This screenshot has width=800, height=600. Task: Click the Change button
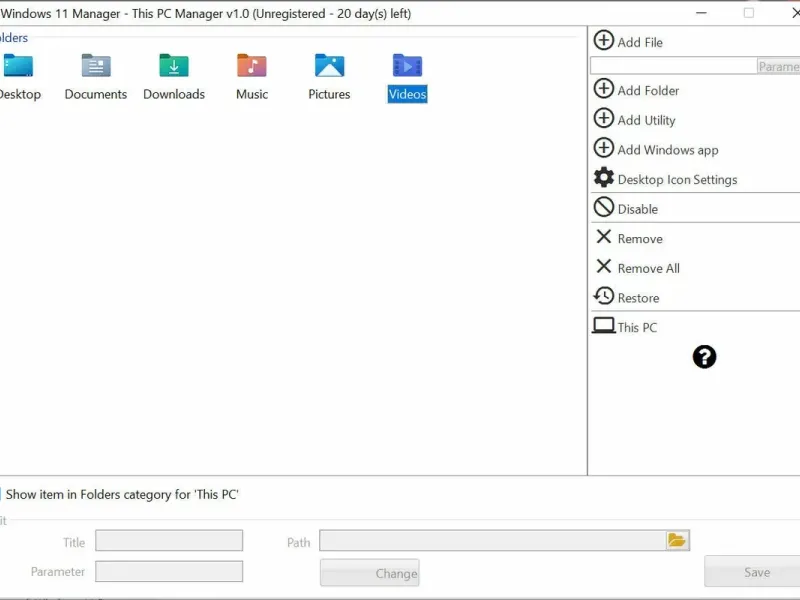(x=369, y=573)
